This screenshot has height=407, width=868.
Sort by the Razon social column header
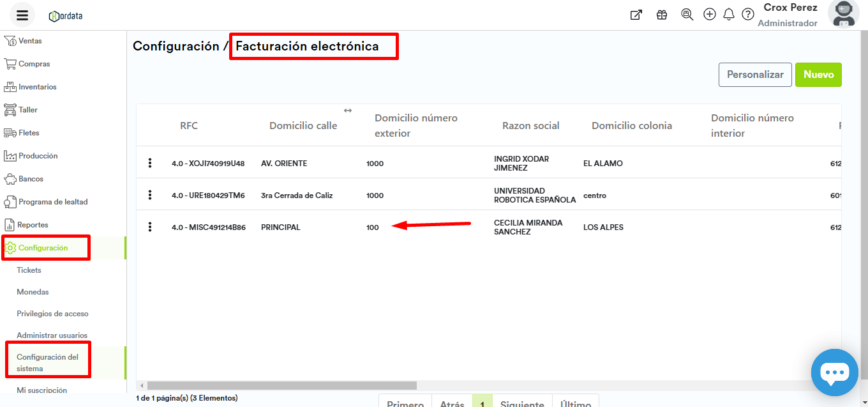(x=530, y=126)
